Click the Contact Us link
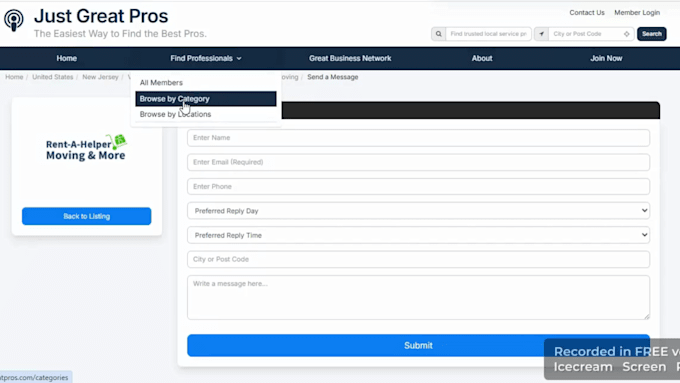The width and height of the screenshot is (680, 383). coord(587,13)
